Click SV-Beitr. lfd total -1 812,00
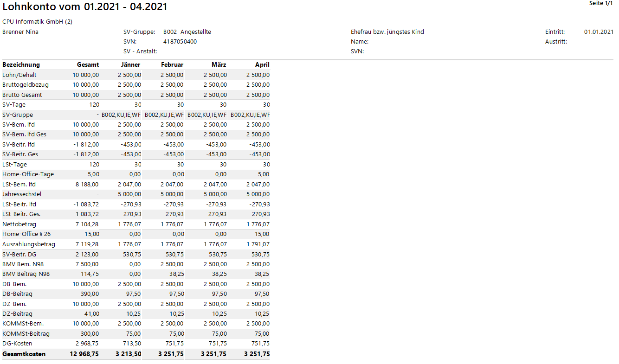Viewport: 619px width, 364px height. (86, 145)
